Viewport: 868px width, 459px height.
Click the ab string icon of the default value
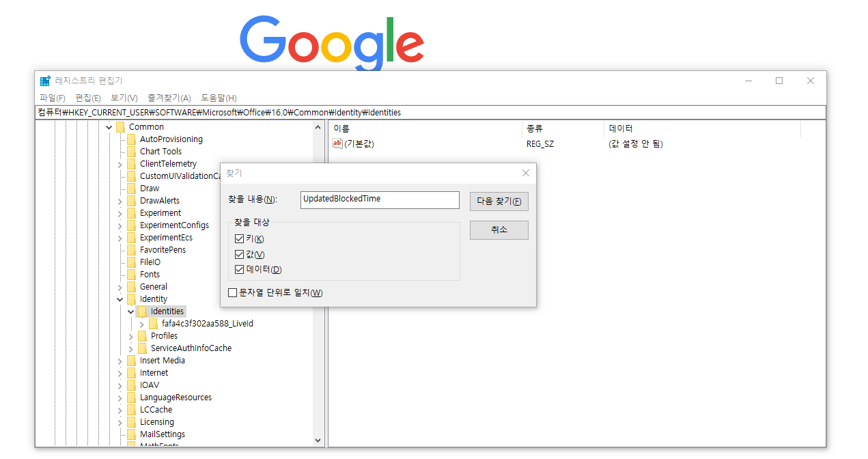coord(337,143)
